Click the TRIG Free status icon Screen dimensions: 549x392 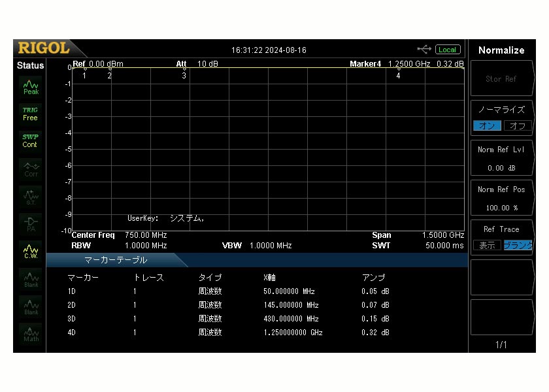31,114
